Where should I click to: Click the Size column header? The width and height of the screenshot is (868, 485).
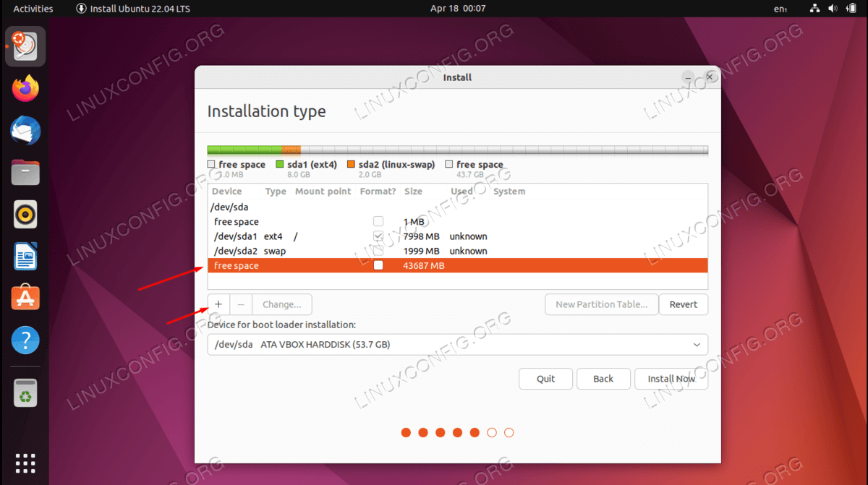coord(413,192)
